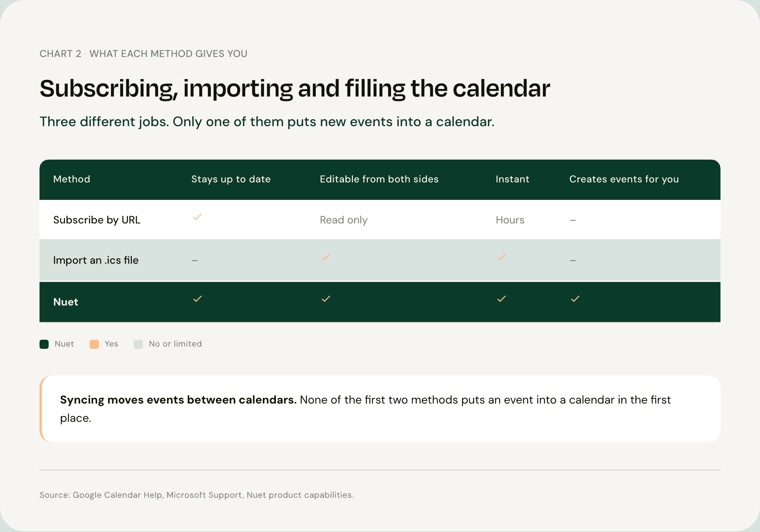
Task: Click the Nuet row Stays up to date checkmark
Action: [198, 299]
